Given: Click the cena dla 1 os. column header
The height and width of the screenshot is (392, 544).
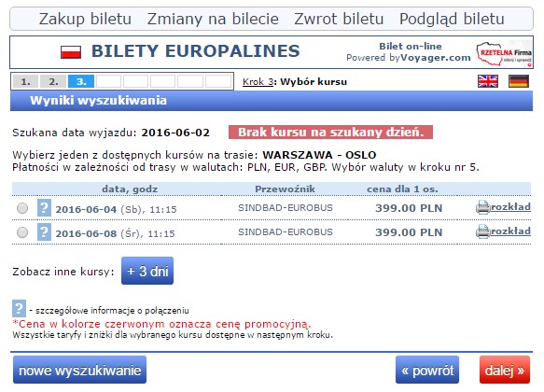Looking at the screenshot, I should [402, 189].
